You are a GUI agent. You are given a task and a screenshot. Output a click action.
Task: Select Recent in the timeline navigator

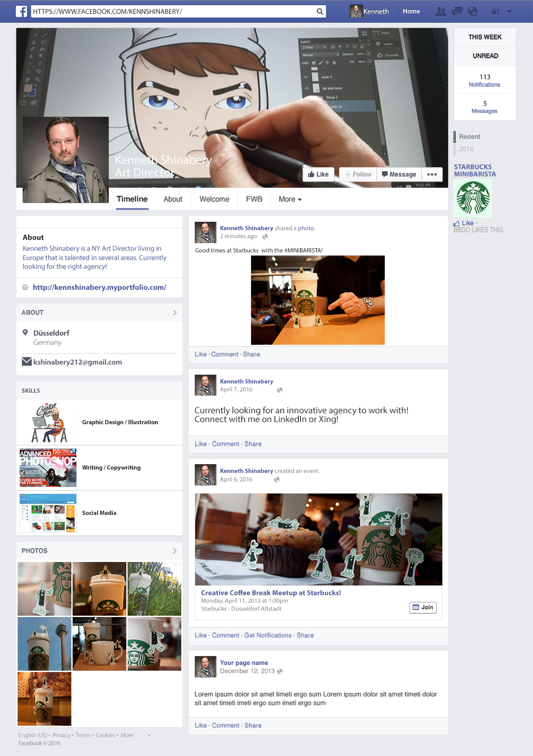(x=470, y=136)
